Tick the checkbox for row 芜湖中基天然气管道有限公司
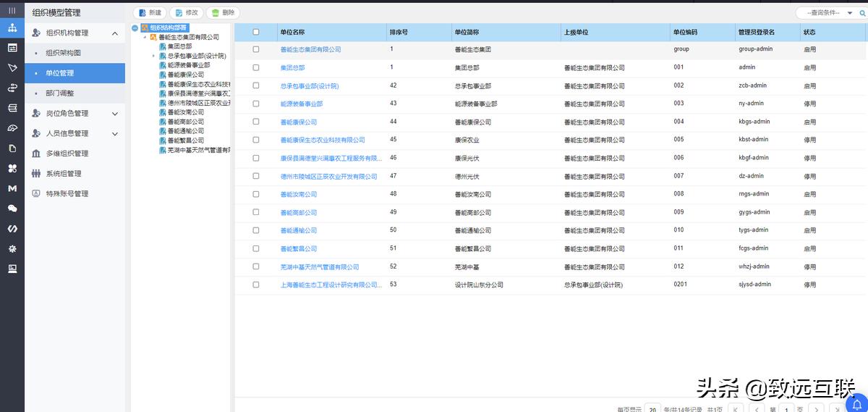Image resolution: width=868 pixels, height=412 pixels. point(256,266)
